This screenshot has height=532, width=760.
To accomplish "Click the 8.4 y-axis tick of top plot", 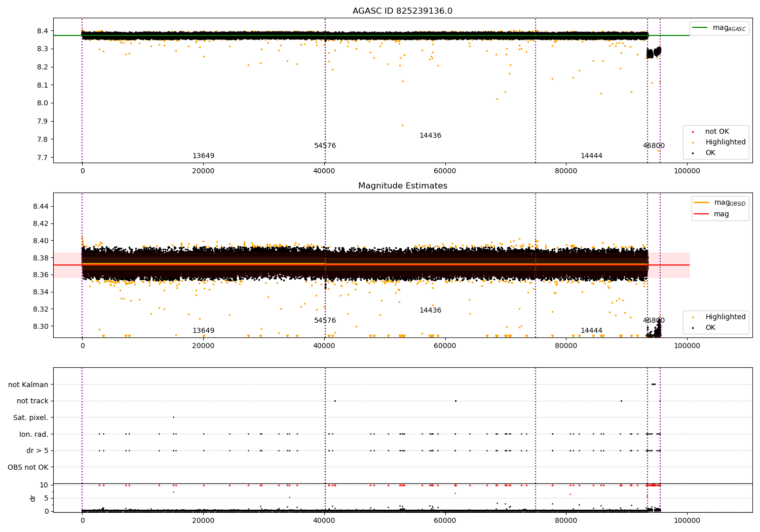I will [x=43, y=31].
